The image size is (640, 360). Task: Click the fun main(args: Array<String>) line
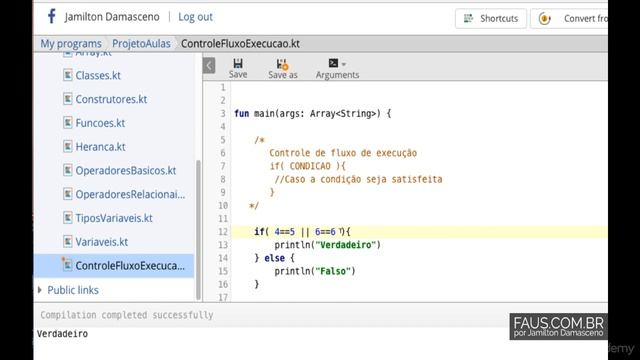coord(312,113)
